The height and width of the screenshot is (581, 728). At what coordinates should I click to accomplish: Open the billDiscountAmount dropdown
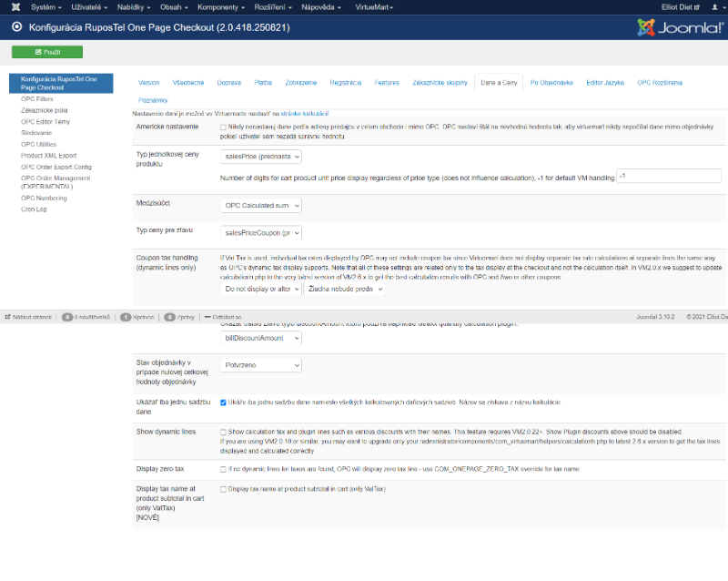(261, 338)
